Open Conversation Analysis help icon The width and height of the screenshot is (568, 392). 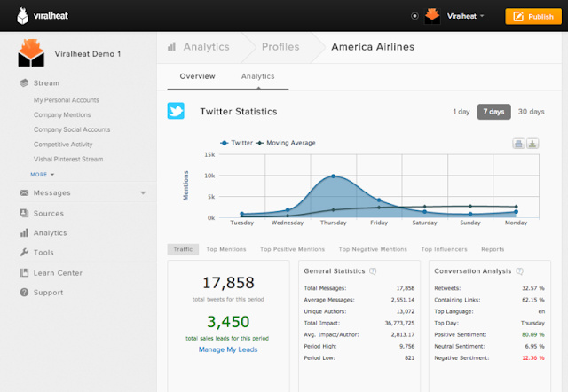click(x=519, y=271)
